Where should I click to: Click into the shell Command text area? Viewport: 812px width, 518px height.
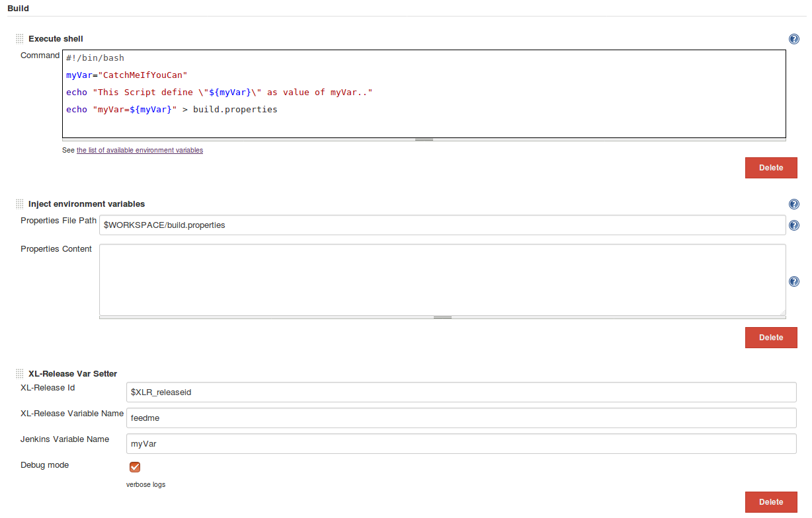[424, 94]
